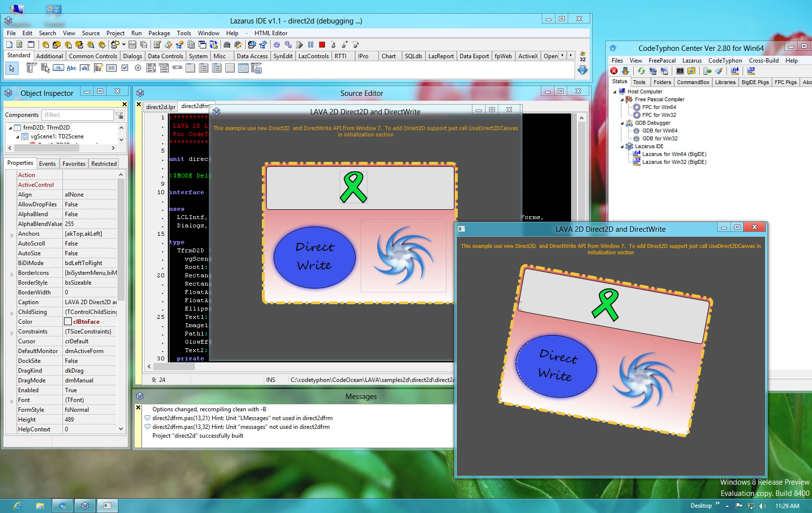Click the Height property value 489
Screen dimensions: 812x513
click(91, 420)
